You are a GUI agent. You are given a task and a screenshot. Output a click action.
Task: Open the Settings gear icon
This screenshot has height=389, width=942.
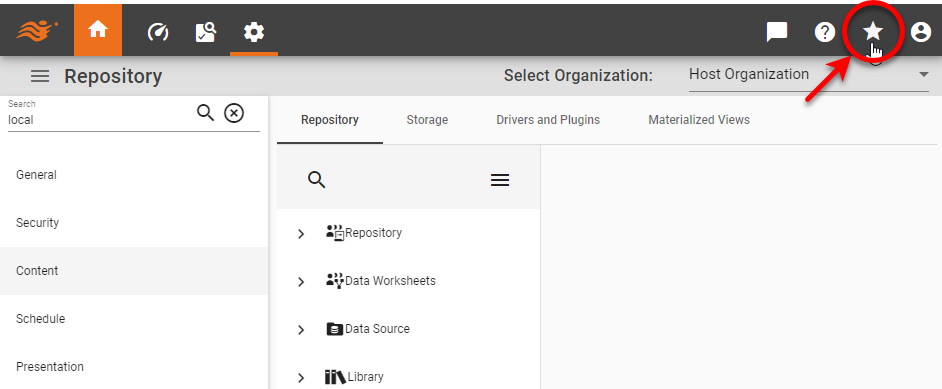pyautogui.click(x=254, y=32)
